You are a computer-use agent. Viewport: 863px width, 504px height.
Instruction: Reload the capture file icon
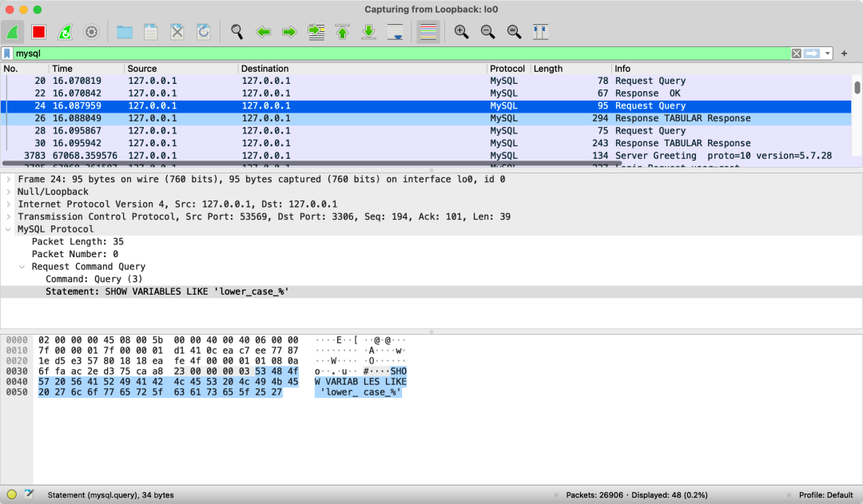click(x=204, y=32)
